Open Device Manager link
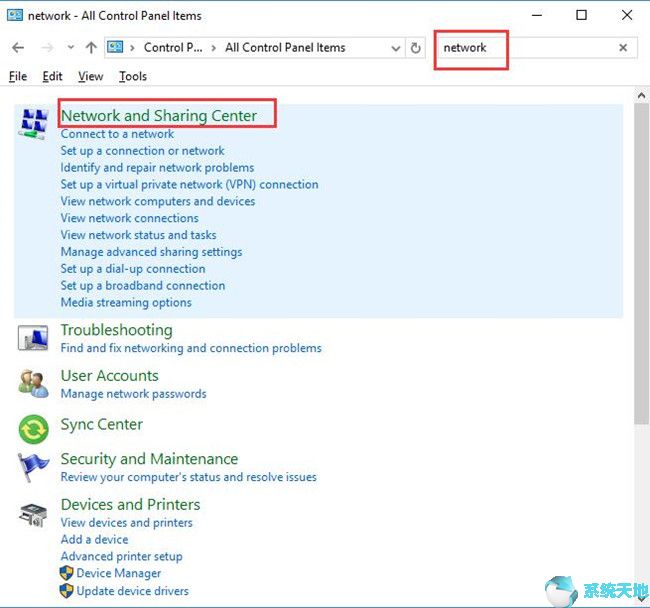The width and height of the screenshot is (650, 608). [118, 573]
